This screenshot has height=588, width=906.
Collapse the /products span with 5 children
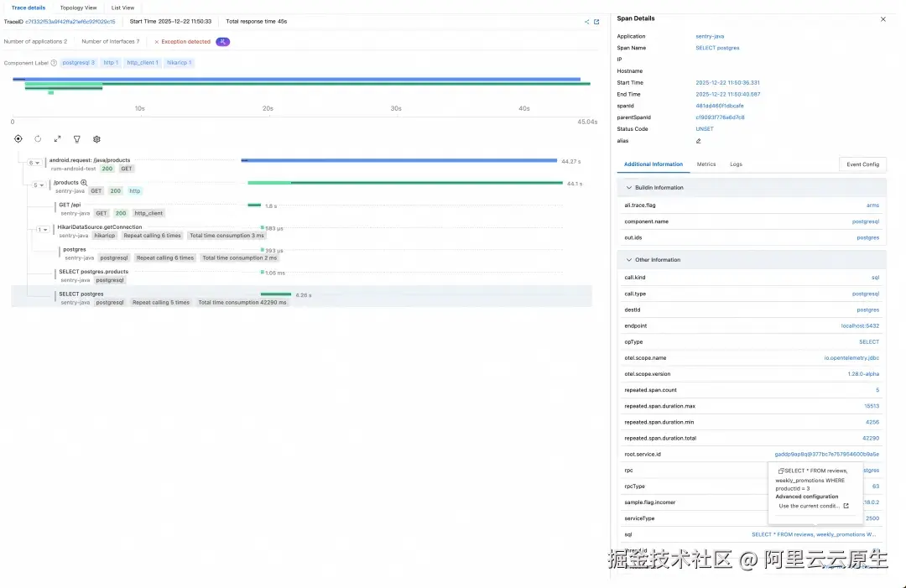39,185
